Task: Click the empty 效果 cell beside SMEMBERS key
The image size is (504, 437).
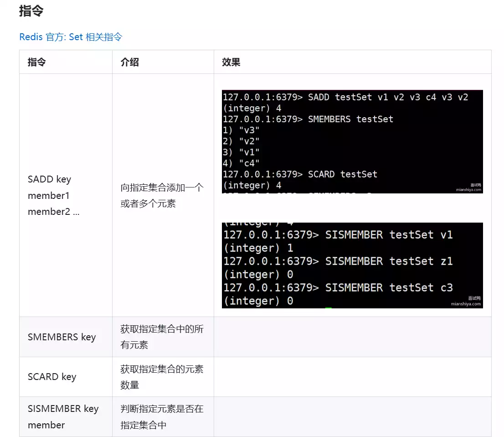Action: pyautogui.click(x=352, y=337)
